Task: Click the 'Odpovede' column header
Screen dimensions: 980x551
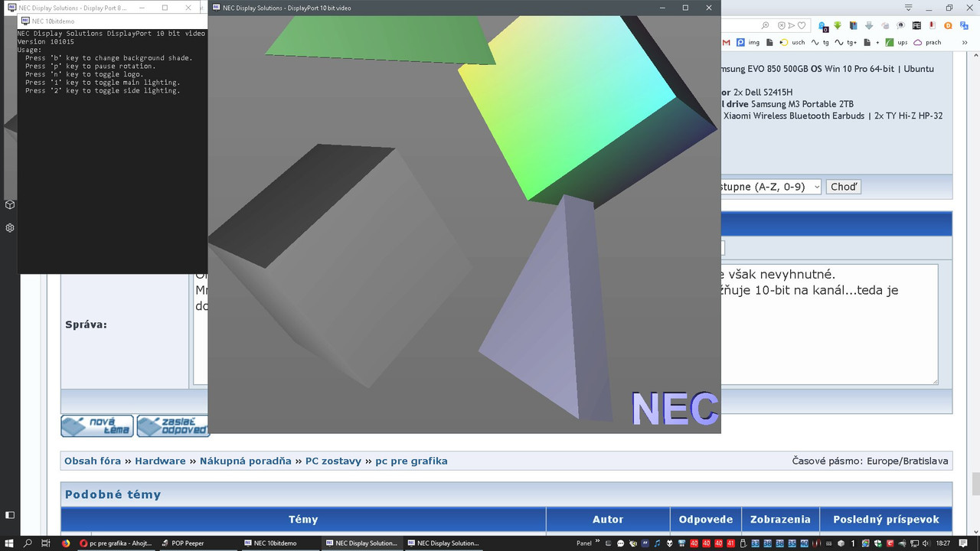Action: pos(706,519)
